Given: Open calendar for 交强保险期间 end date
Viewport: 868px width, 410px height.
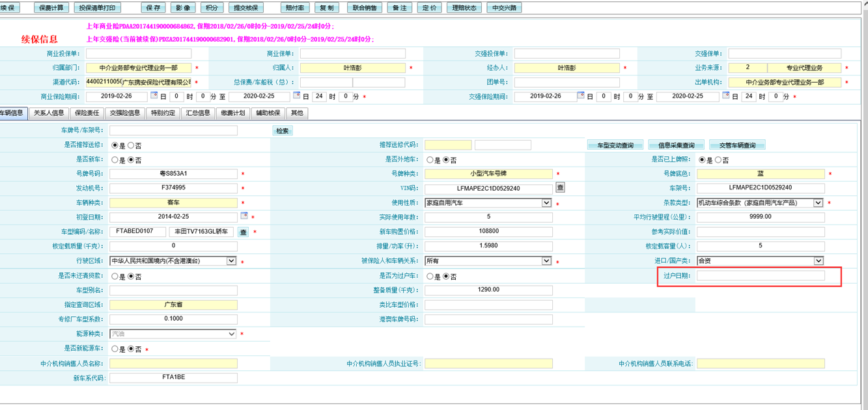Looking at the screenshot, I should pos(725,96).
